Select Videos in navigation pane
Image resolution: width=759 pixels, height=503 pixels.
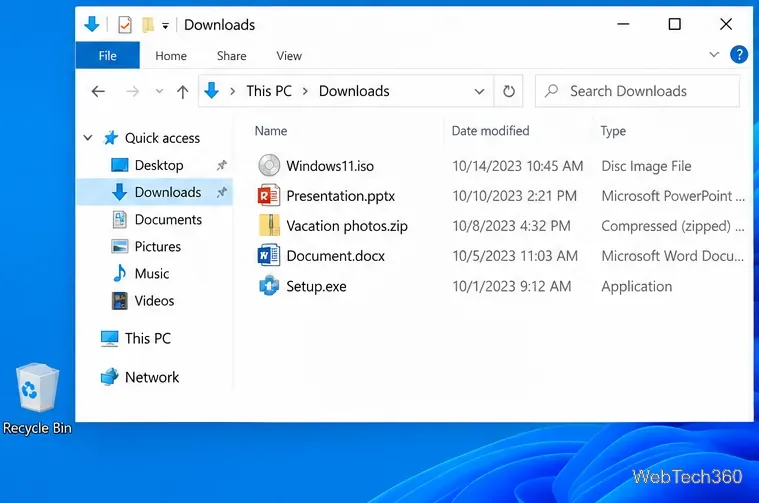point(154,301)
